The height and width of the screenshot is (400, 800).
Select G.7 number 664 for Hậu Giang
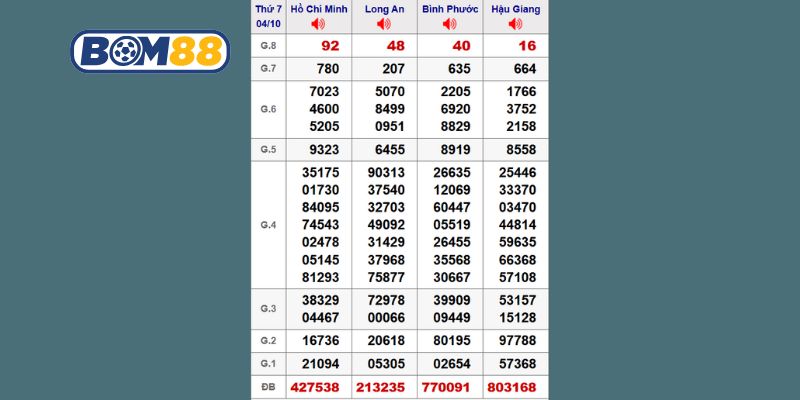point(523,68)
